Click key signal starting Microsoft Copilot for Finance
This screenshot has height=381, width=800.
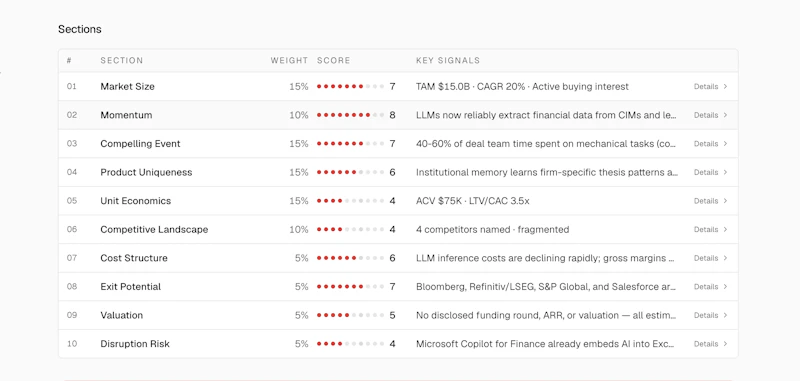[x=546, y=344]
